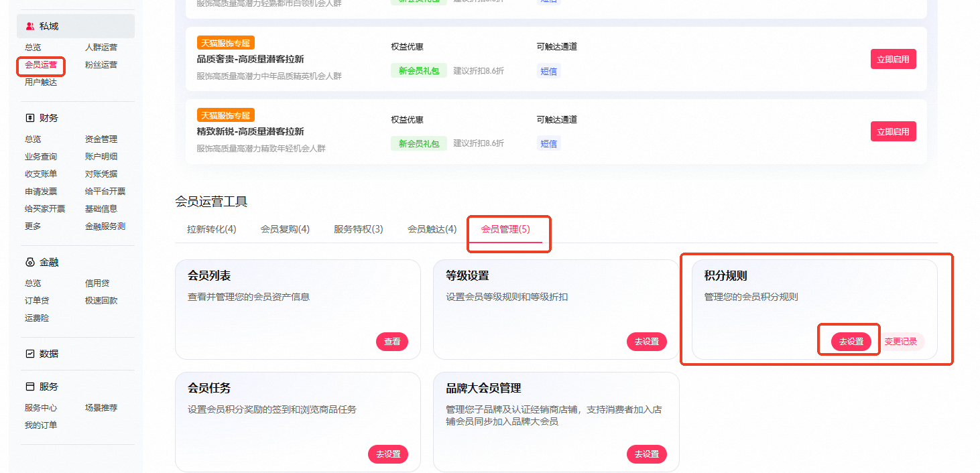Open 金融服务测 link

point(105,226)
